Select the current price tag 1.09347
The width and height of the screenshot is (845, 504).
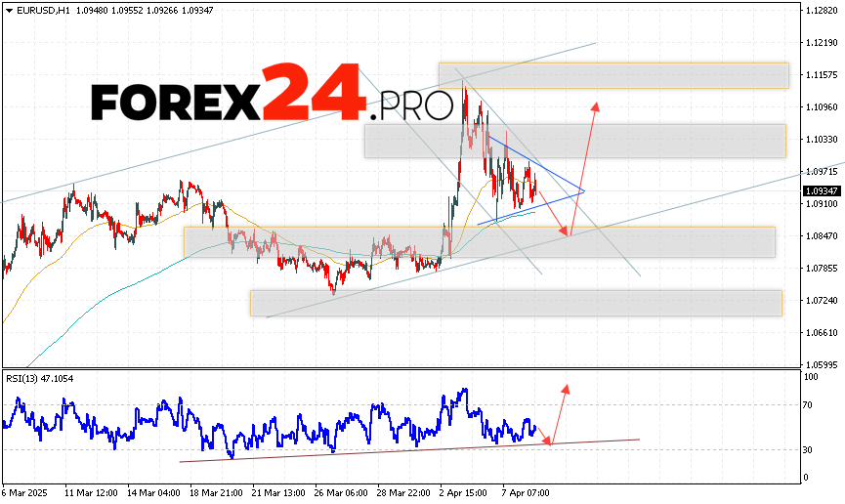point(819,191)
